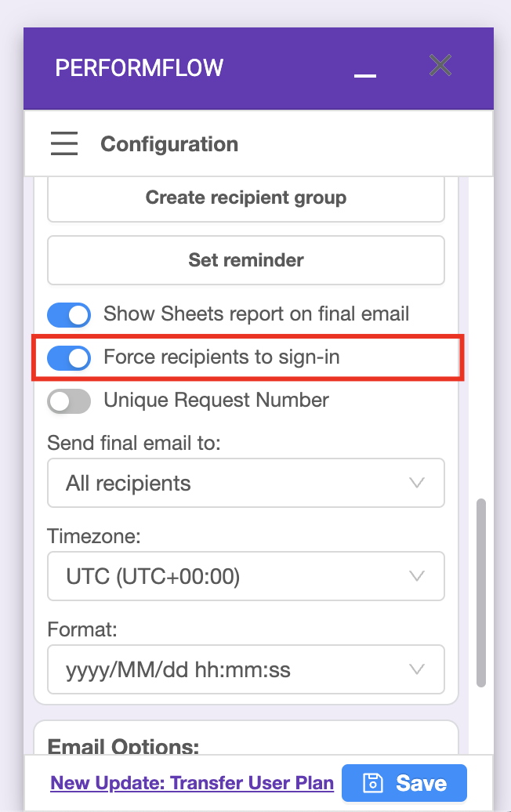
Task: Open the Timezone selector showing UTC
Action: (x=246, y=576)
